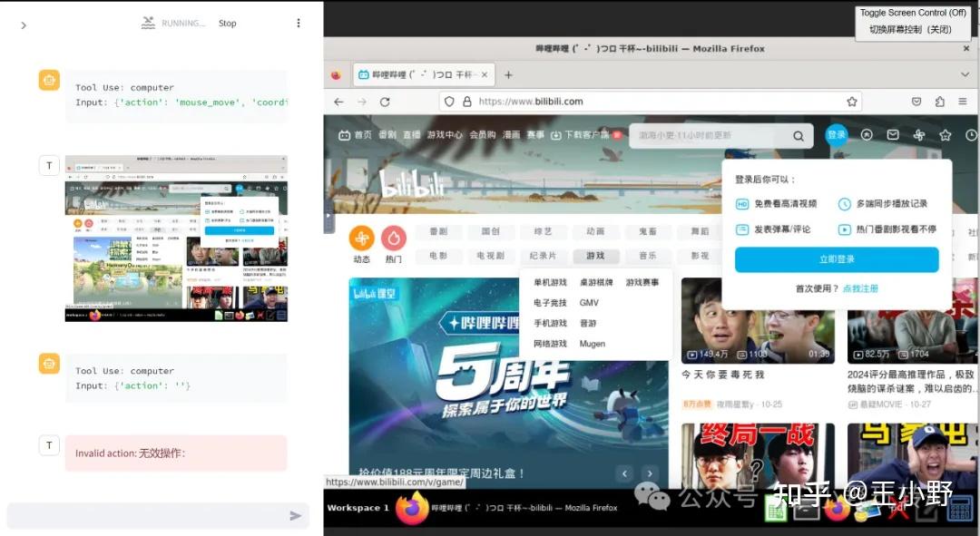Select the 影视 category
The width and height of the screenshot is (980, 536).
700,256
